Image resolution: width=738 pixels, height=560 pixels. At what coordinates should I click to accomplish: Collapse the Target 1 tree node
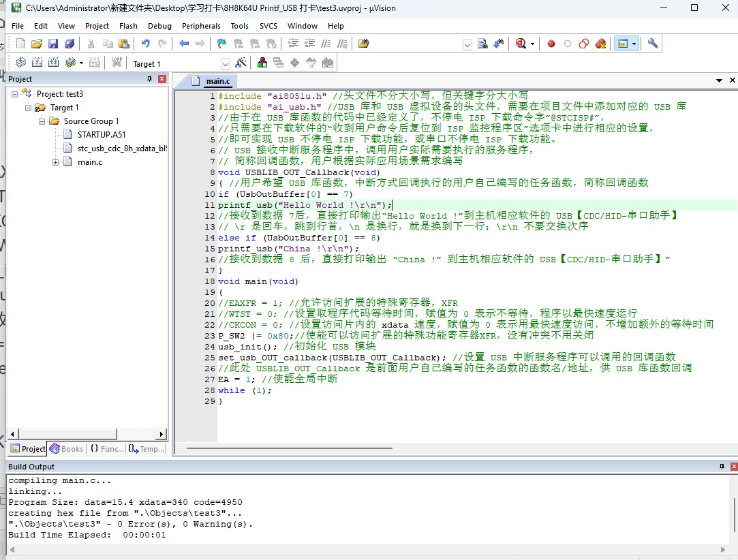click(x=28, y=108)
